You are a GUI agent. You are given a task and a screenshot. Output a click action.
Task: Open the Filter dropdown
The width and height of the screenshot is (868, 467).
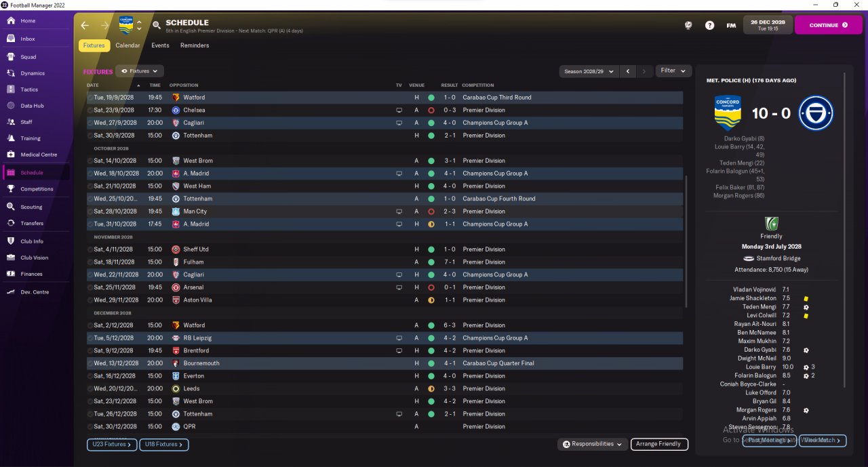[x=673, y=70]
